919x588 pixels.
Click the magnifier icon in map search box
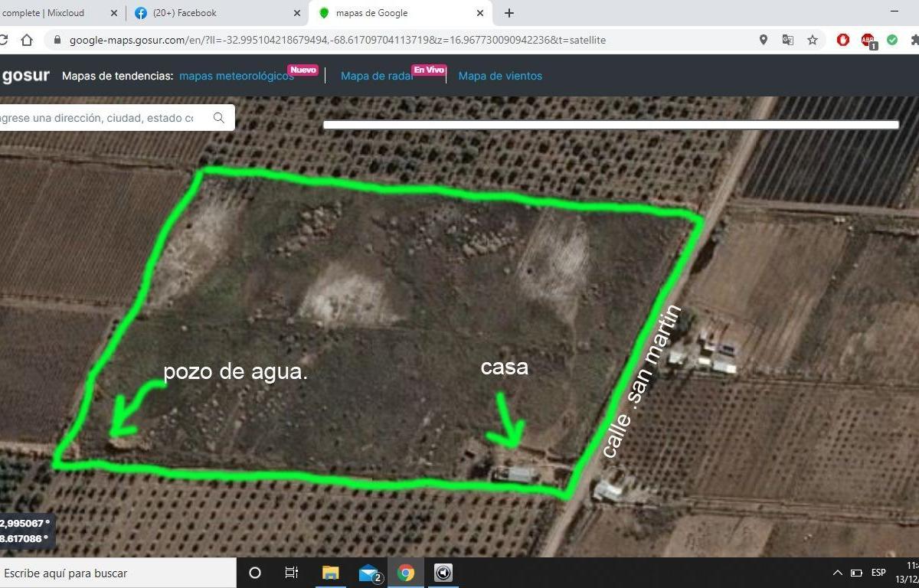[219, 118]
